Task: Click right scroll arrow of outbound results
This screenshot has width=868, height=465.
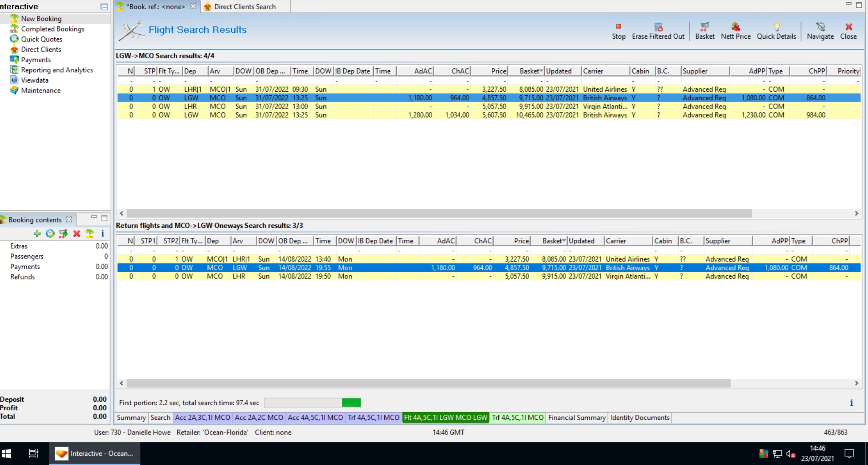Action: click(856, 213)
